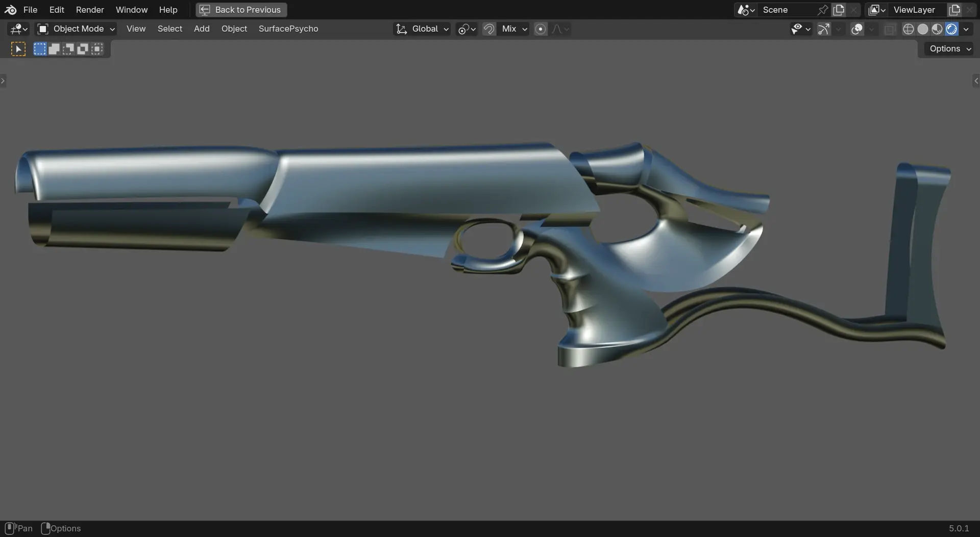
Task: Open the Add menu in viewport header
Action: [x=202, y=29]
